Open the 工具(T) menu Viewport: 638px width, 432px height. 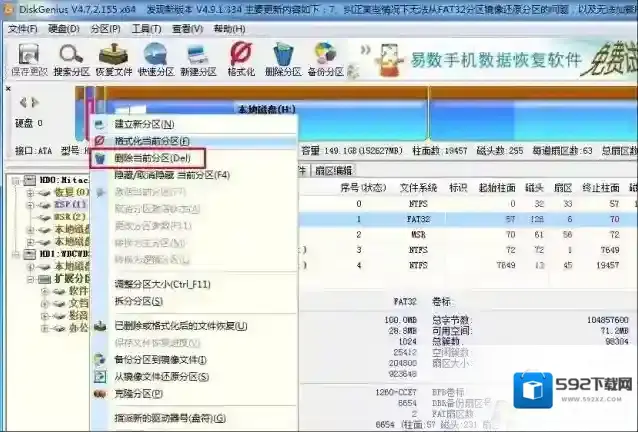147,29
